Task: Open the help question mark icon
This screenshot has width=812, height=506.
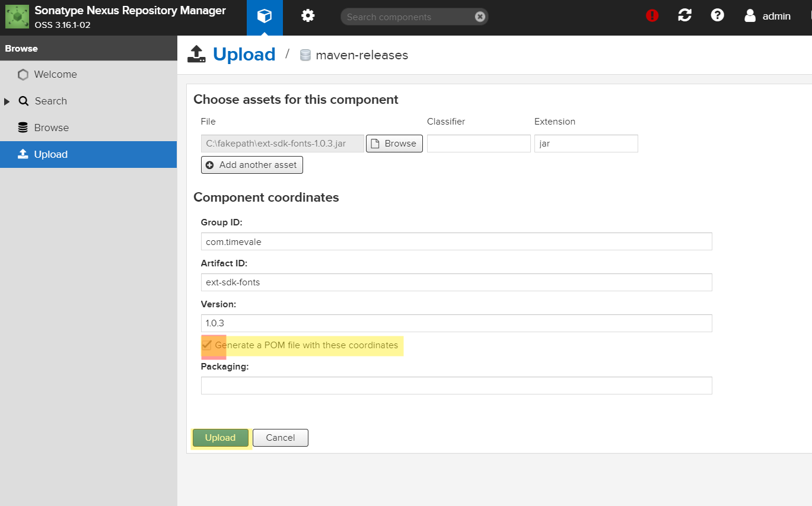Action: 718,16
